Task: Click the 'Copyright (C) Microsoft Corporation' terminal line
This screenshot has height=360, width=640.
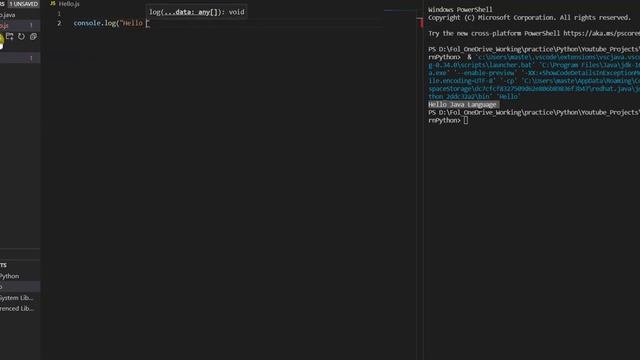Action: pos(529,18)
